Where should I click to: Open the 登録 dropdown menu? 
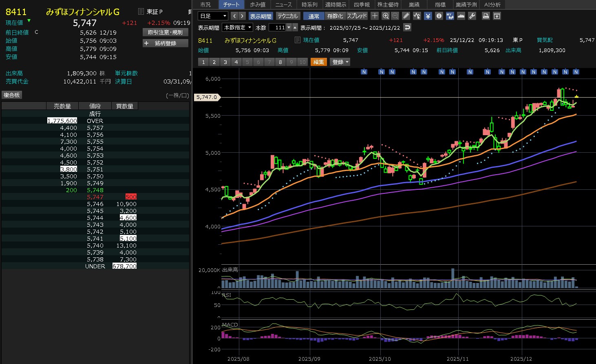(x=340, y=62)
